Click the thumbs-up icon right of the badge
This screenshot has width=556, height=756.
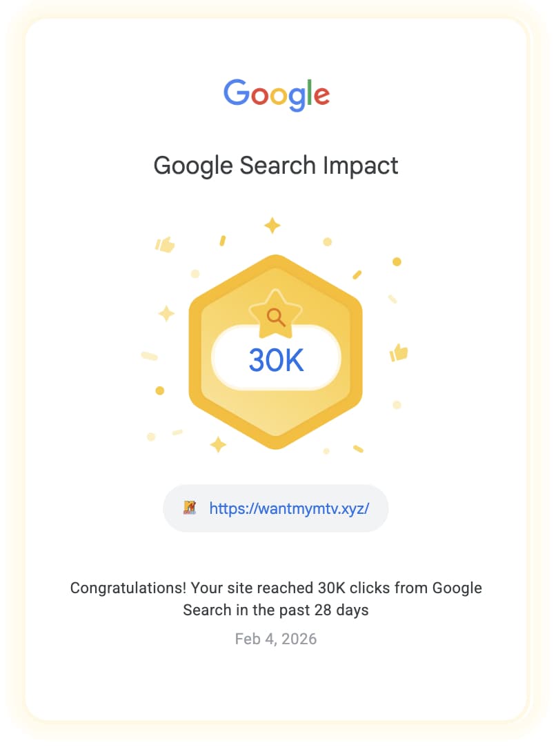(x=399, y=352)
